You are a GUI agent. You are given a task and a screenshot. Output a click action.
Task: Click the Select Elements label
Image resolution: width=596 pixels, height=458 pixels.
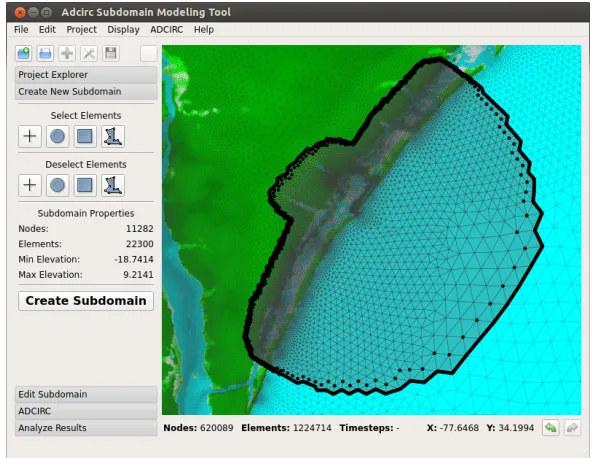tap(86, 116)
